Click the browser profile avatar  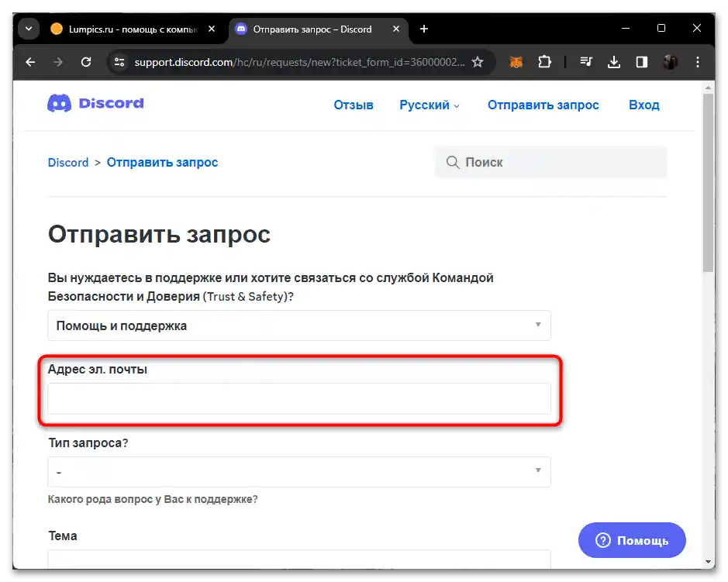pos(669,62)
